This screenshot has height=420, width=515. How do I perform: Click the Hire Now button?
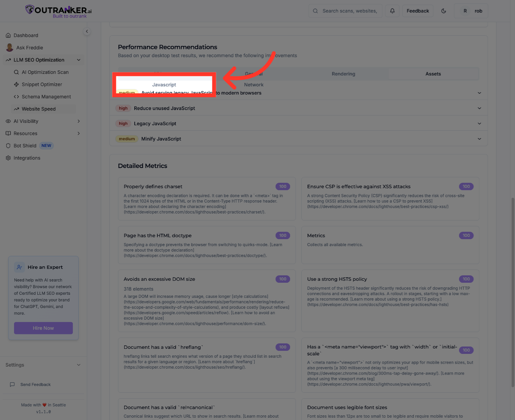click(43, 328)
